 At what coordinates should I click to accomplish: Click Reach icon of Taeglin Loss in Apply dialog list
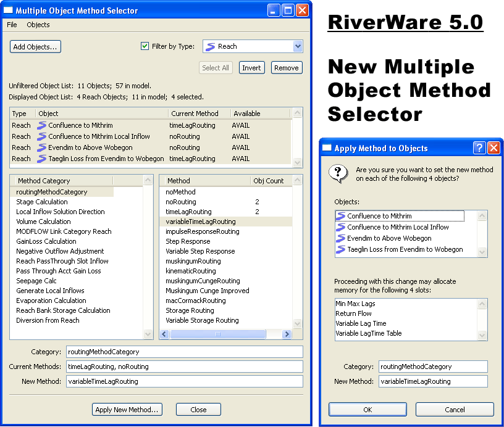[341, 249]
